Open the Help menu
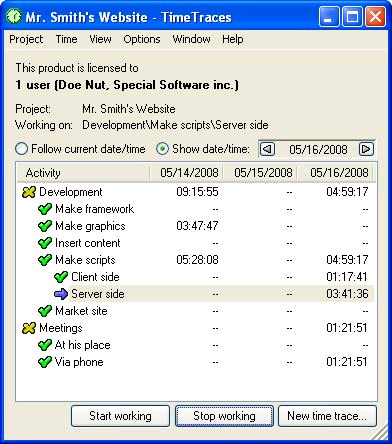Screen dimensions: 392x444 click(x=233, y=39)
